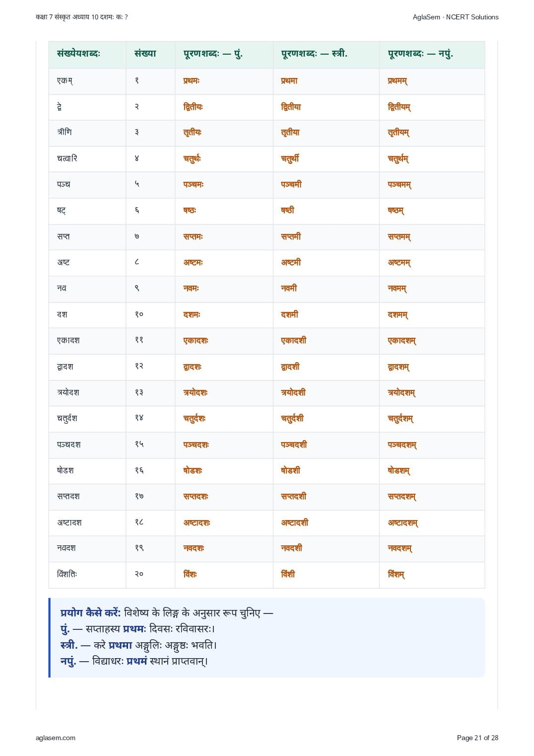Image resolution: width=534 pixels, height=756 pixels.
Task: Click the cell containing चतुर्थम्
Action: (432, 159)
